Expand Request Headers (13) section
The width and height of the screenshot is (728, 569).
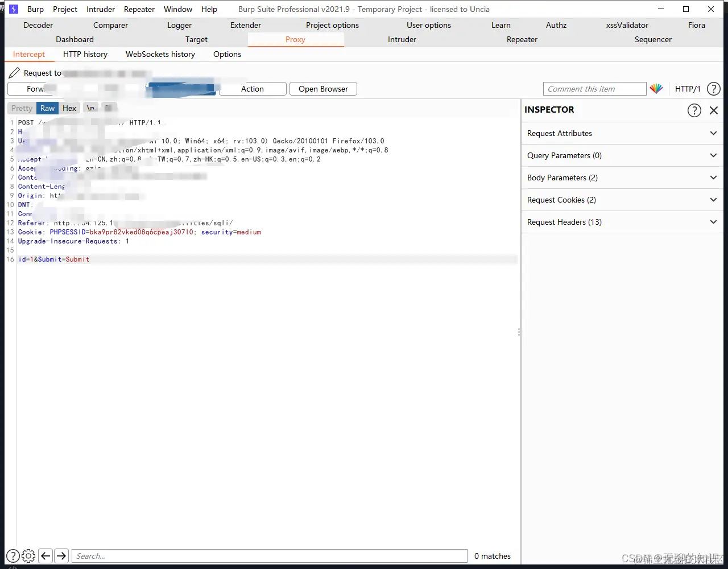(622, 222)
